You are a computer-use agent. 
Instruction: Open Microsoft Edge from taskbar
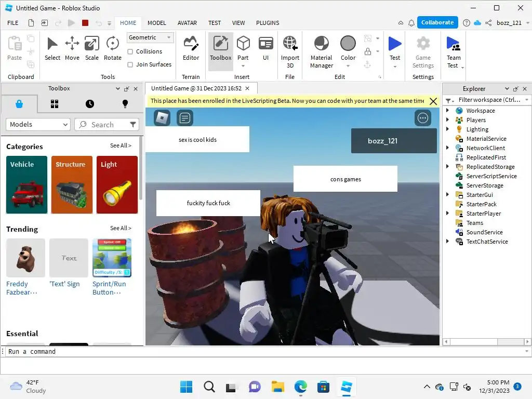pyautogui.click(x=301, y=387)
